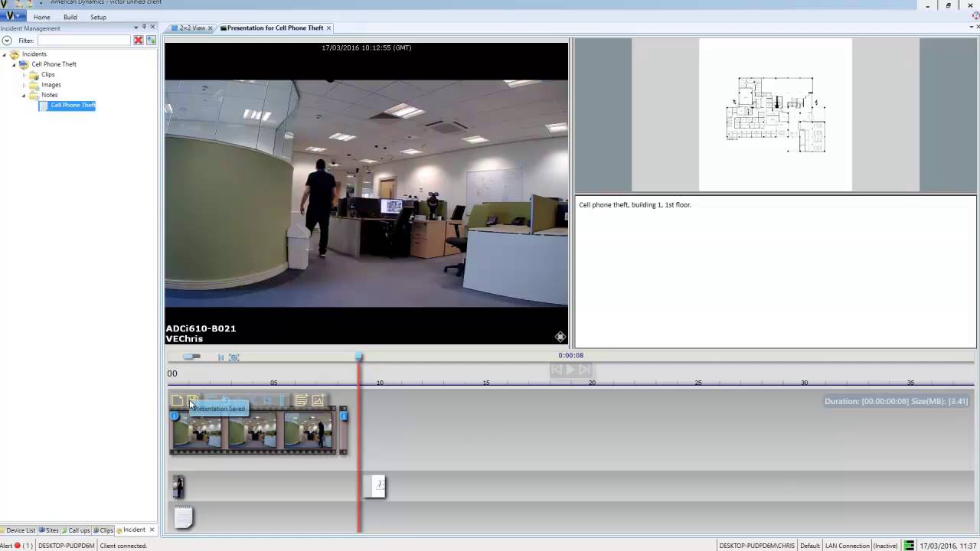This screenshot has height=551, width=980.
Task: Click the step forward playback button
Action: (583, 370)
